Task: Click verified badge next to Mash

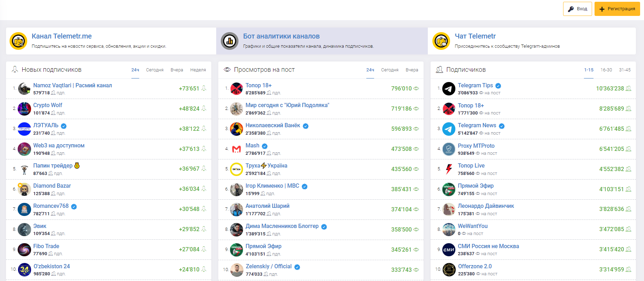Action: click(x=265, y=146)
